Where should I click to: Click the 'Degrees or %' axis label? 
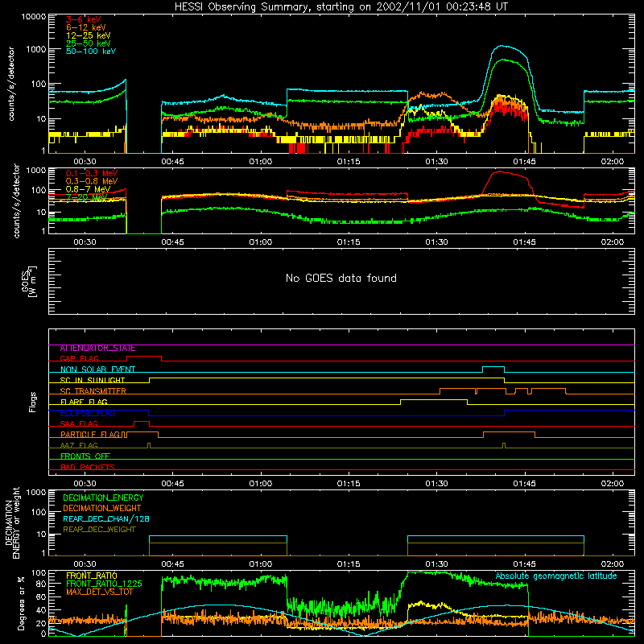(21, 603)
